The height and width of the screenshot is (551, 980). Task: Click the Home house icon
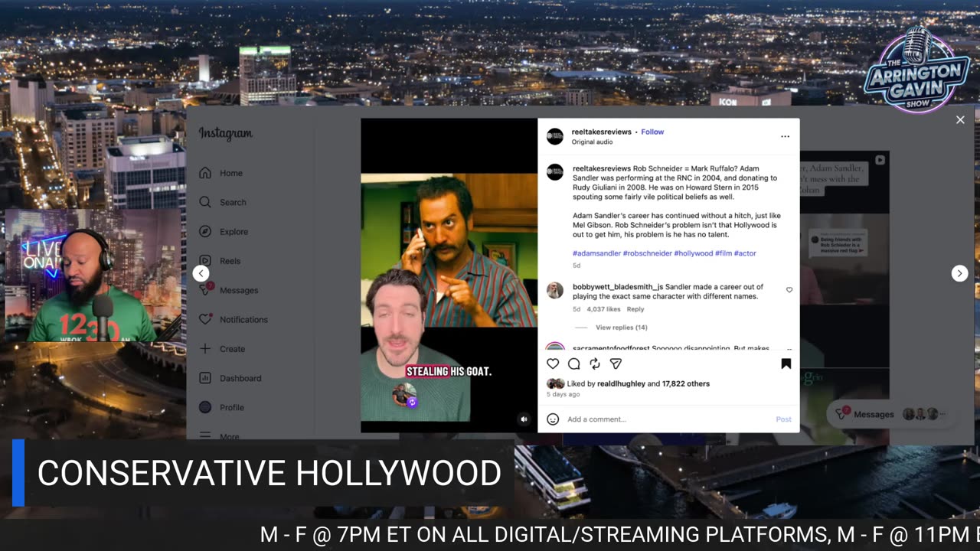click(205, 173)
